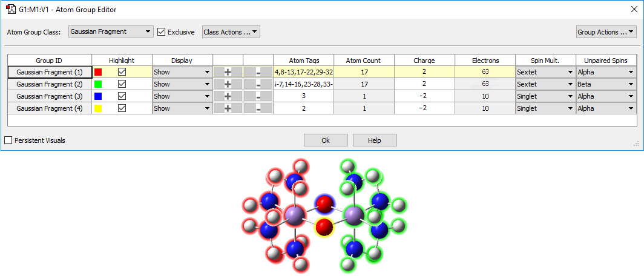
Task: Open the Group Actions menu
Action: (605, 32)
